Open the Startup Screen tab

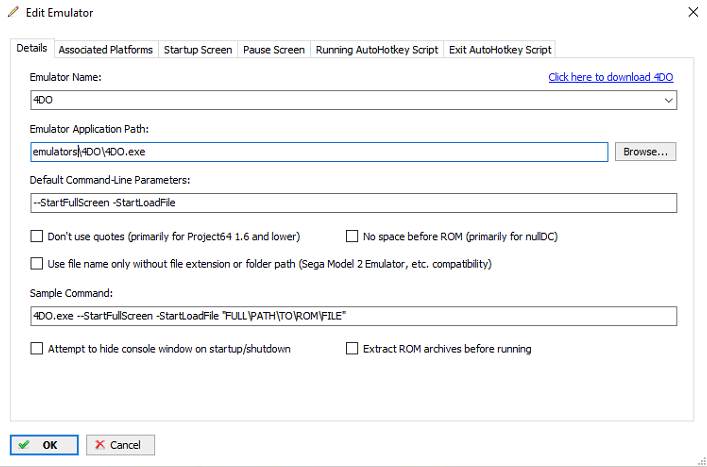coord(198,50)
